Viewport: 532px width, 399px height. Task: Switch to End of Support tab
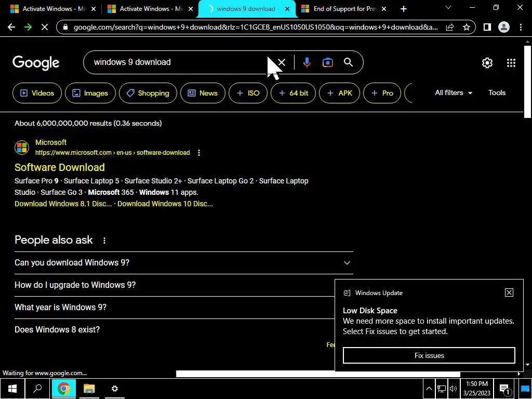pos(343,9)
